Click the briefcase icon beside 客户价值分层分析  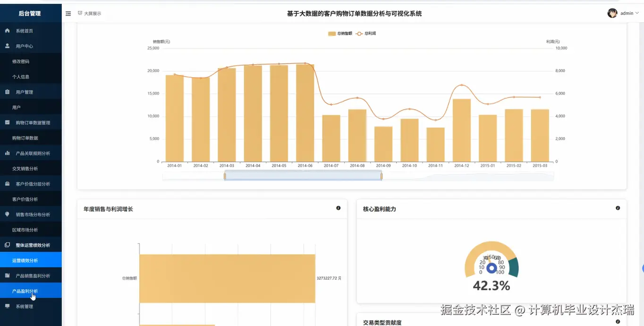pos(7,184)
